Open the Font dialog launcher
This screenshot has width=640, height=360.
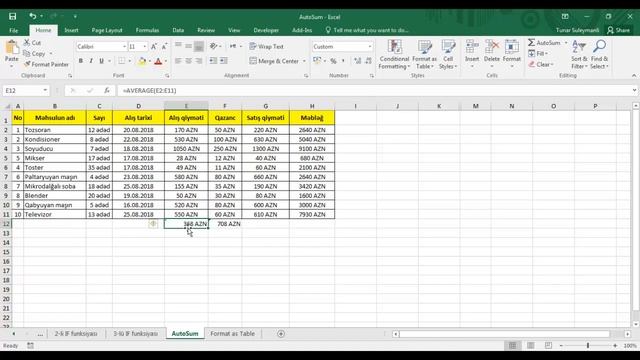167,76
